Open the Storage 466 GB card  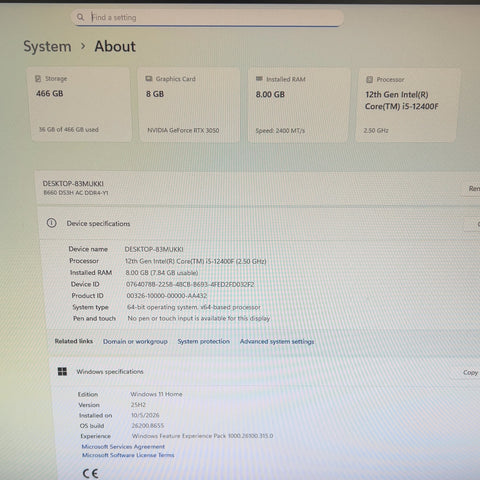tap(80, 104)
